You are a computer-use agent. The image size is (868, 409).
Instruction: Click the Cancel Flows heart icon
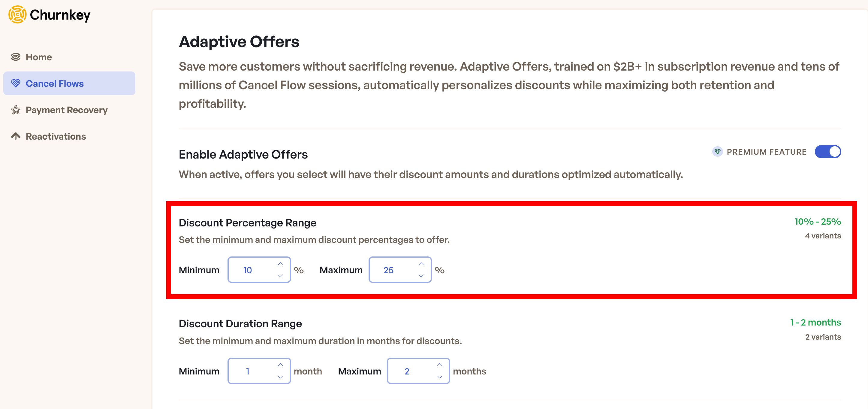click(x=16, y=83)
